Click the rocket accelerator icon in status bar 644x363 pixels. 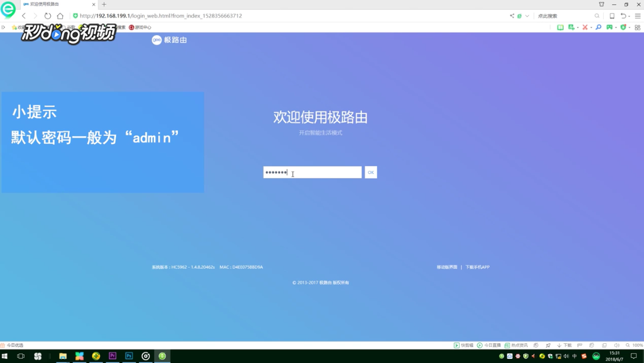coord(548,345)
